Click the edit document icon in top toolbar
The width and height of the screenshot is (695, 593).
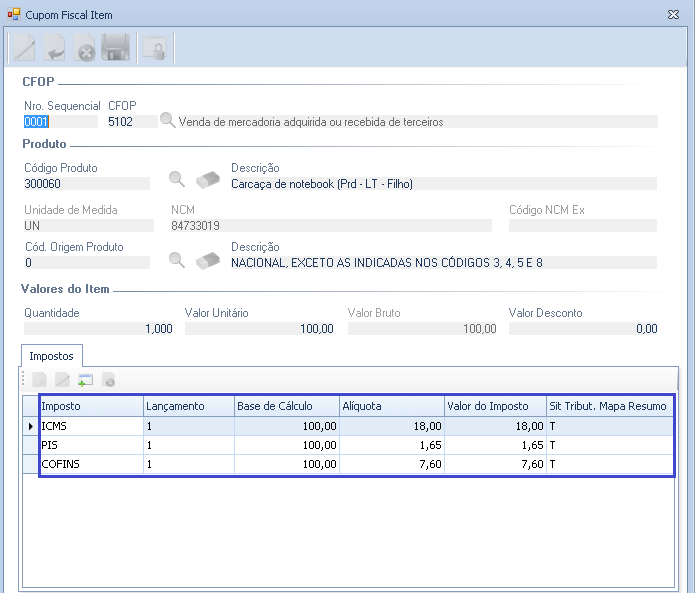tap(22, 48)
